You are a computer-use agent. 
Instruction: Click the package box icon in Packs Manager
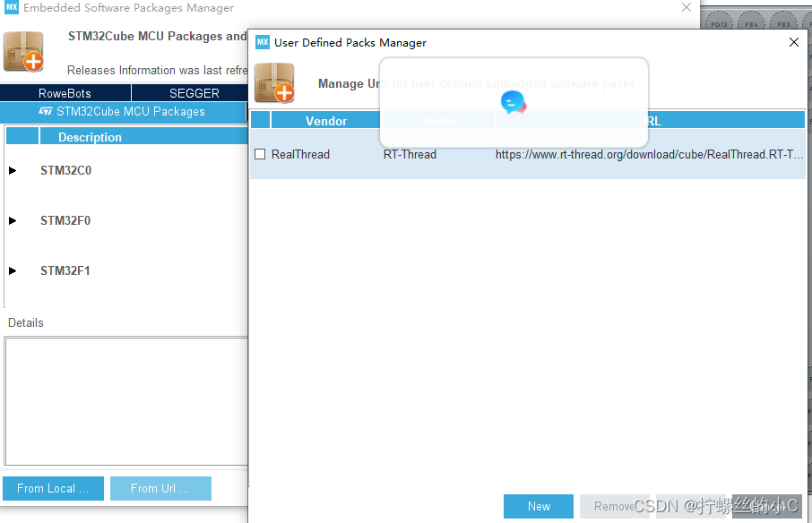274,82
